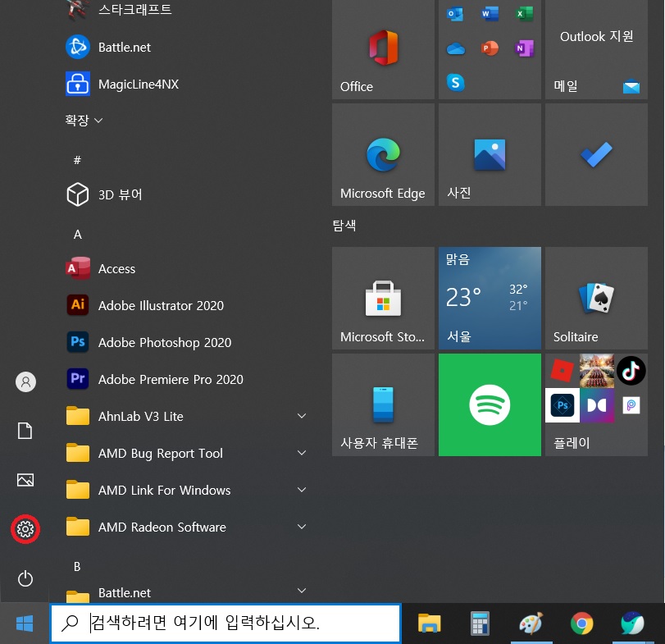665x644 pixels.
Task: Open the Solitaire tile
Action: click(x=596, y=299)
